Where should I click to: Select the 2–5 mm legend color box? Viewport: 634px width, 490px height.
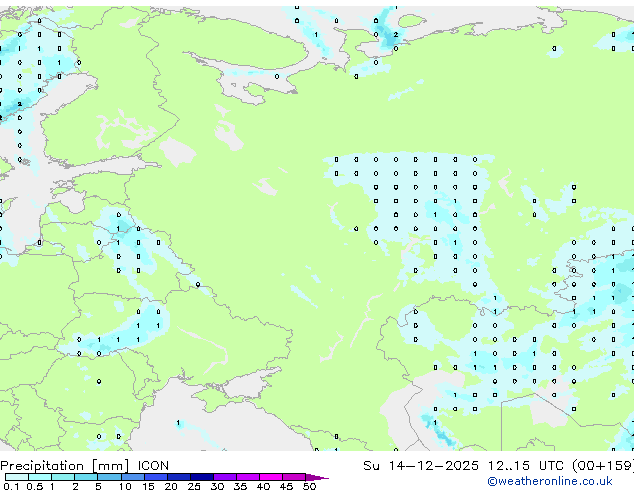point(86,477)
